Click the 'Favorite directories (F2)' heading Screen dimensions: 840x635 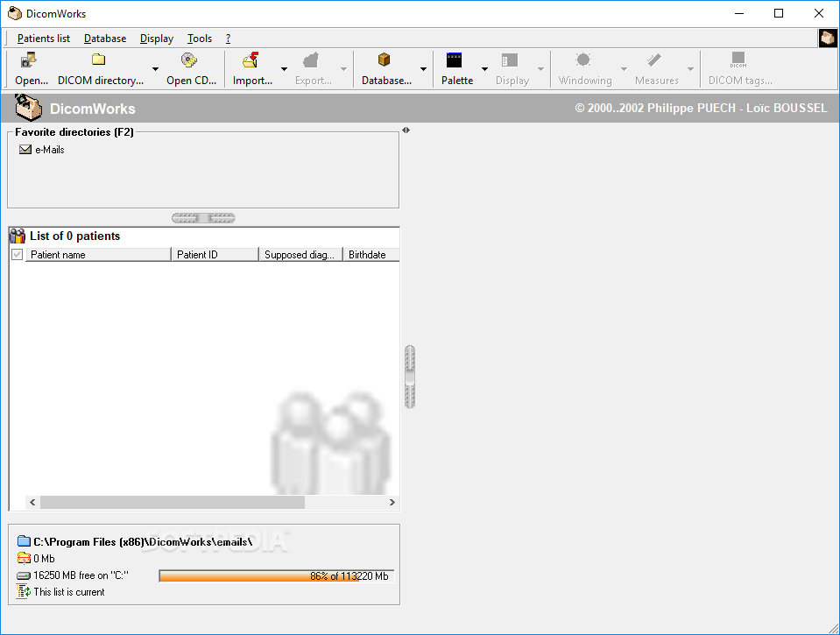click(74, 132)
